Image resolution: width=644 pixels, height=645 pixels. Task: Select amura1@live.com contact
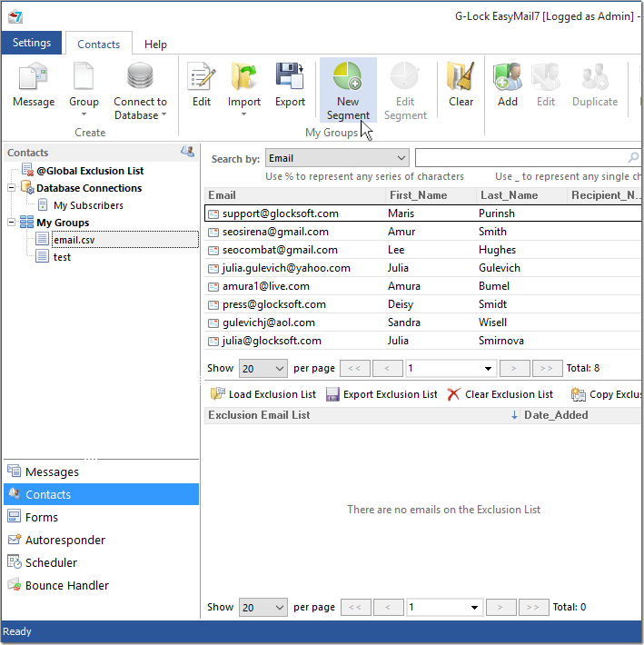tap(422, 286)
